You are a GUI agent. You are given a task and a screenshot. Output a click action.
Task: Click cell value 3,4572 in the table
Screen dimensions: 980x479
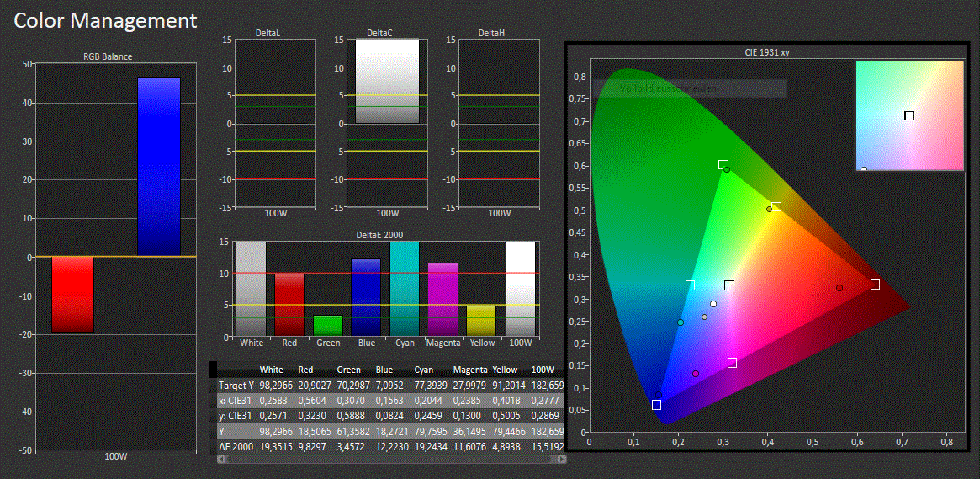(x=352, y=446)
